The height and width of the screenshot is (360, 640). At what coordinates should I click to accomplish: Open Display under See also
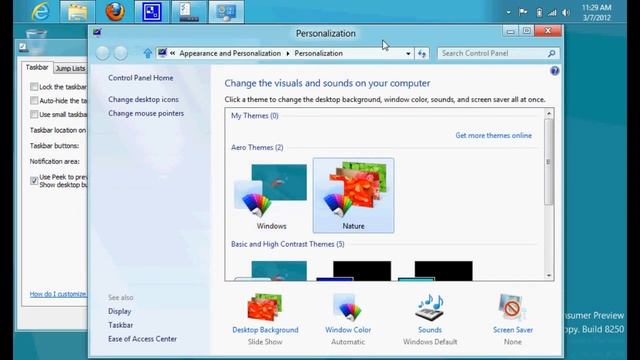(120, 311)
